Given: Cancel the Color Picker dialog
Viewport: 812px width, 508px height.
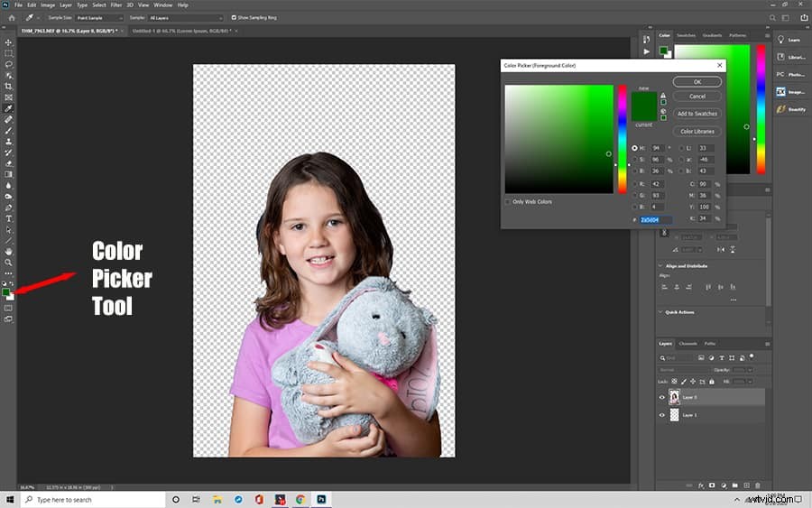Looking at the screenshot, I should pyautogui.click(x=697, y=97).
